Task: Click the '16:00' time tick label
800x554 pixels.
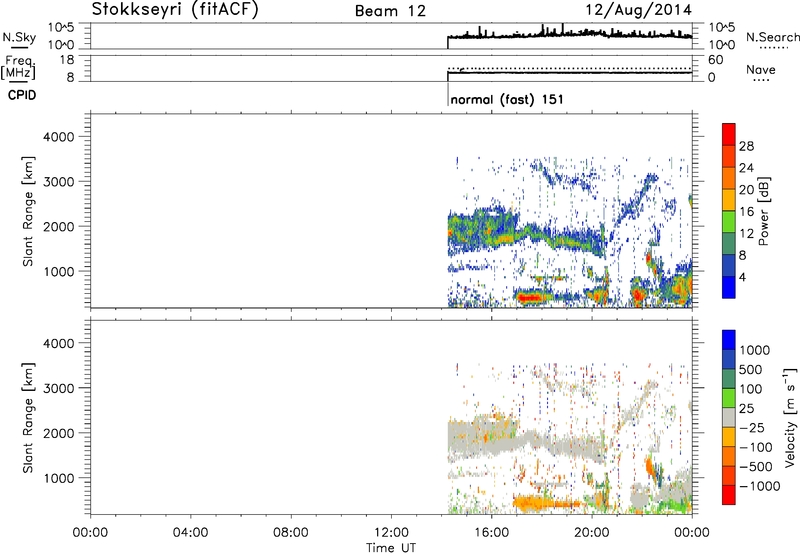Action: 491,533
